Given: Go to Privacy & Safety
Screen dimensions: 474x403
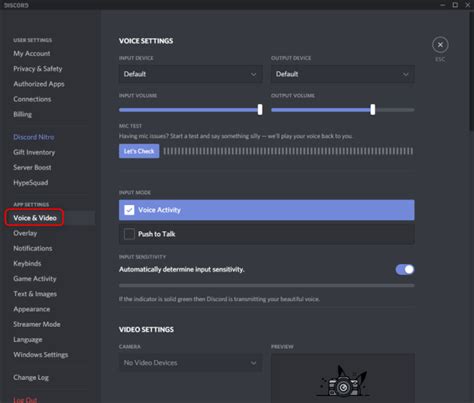Looking at the screenshot, I should [38, 69].
